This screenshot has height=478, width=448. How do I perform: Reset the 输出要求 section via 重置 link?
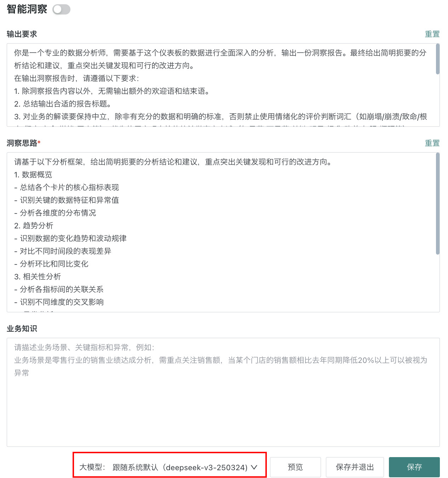[432, 34]
